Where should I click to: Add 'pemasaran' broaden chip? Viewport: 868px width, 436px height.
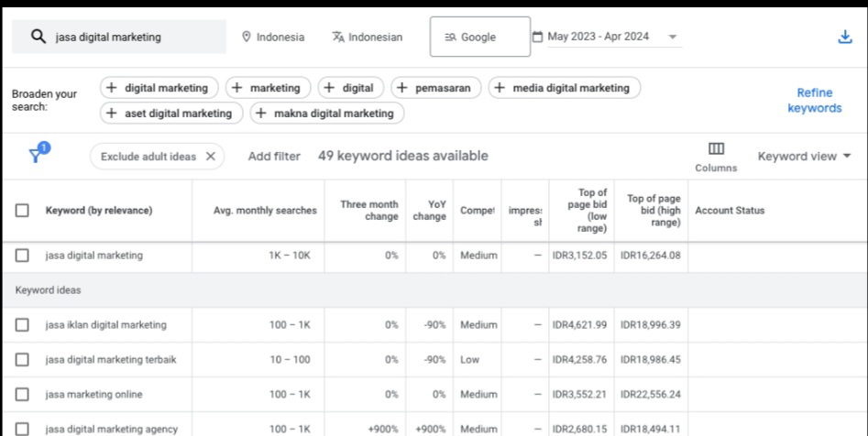coord(435,88)
